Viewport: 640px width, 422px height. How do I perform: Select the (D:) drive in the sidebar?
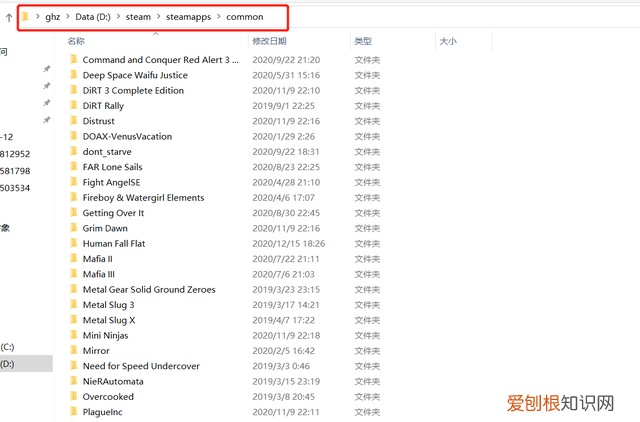coord(8,364)
